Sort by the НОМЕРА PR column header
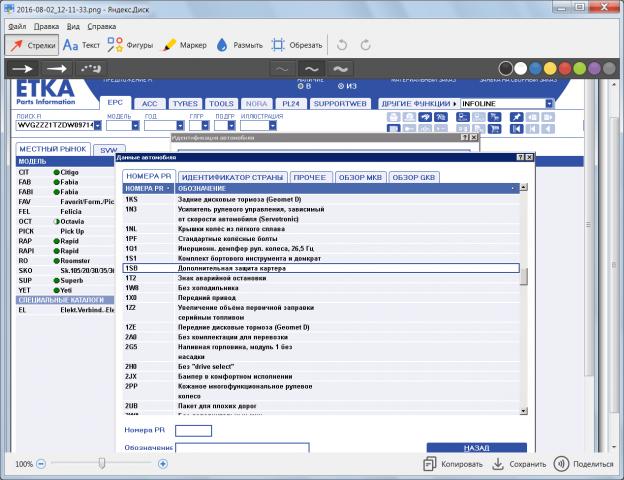The width and height of the screenshot is (624, 480). [148, 189]
